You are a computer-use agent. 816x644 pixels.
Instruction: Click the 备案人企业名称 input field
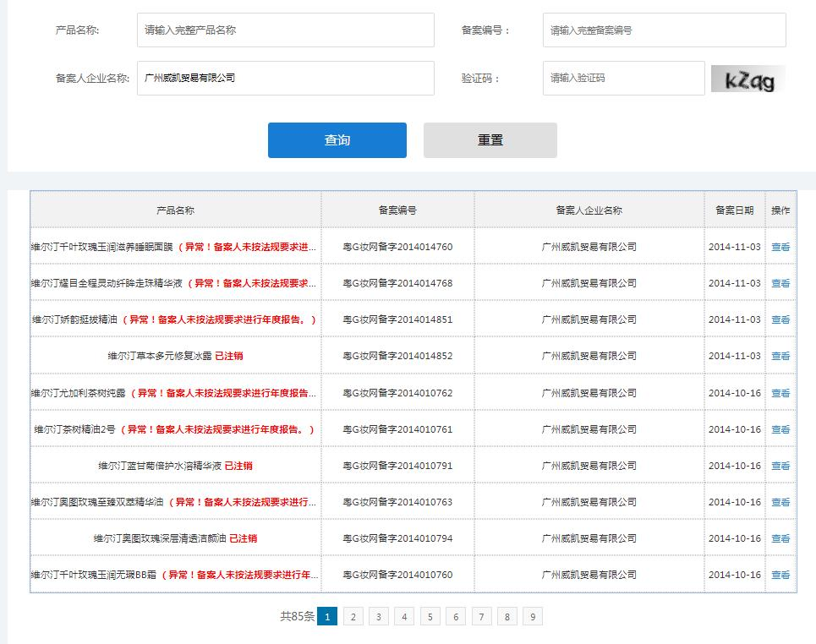tap(285, 78)
